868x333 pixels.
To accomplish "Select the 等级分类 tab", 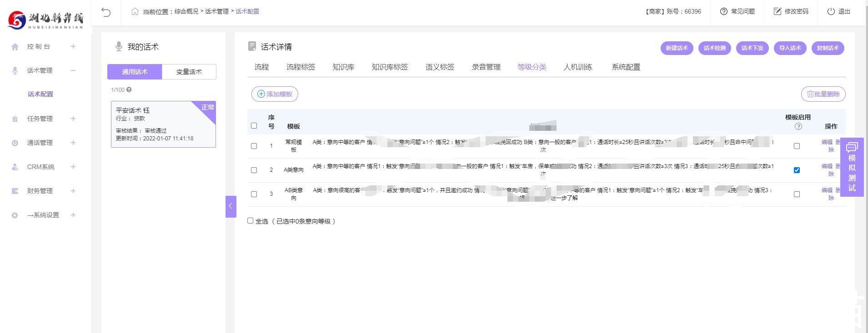I will pyautogui.click(x=532, y=67).
